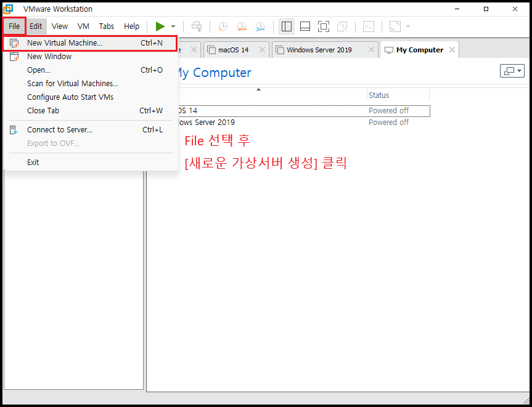The height and width of the screenshot is (407, 532).
Task: Open the view options dropdown beside My Computer
Action: click(512, 71)
